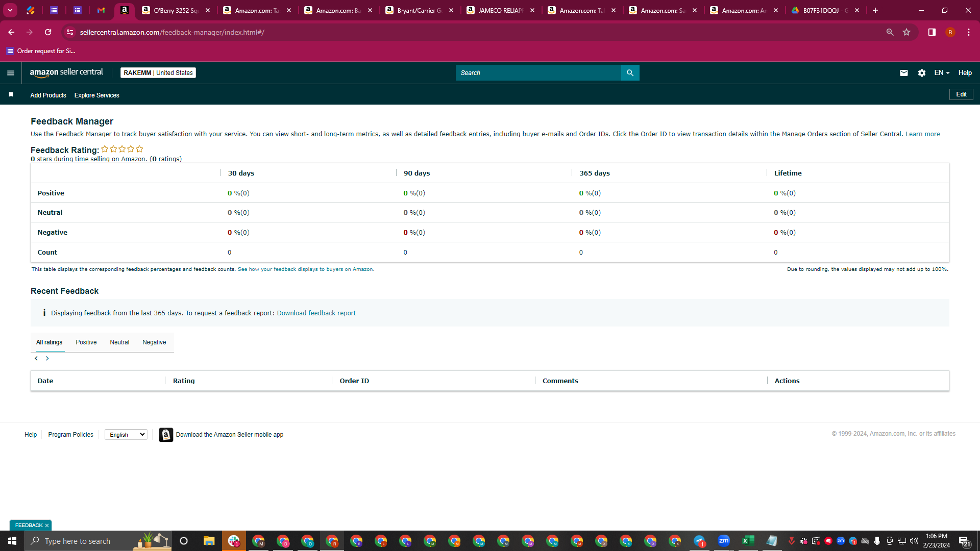Open the English language select box

126,435
